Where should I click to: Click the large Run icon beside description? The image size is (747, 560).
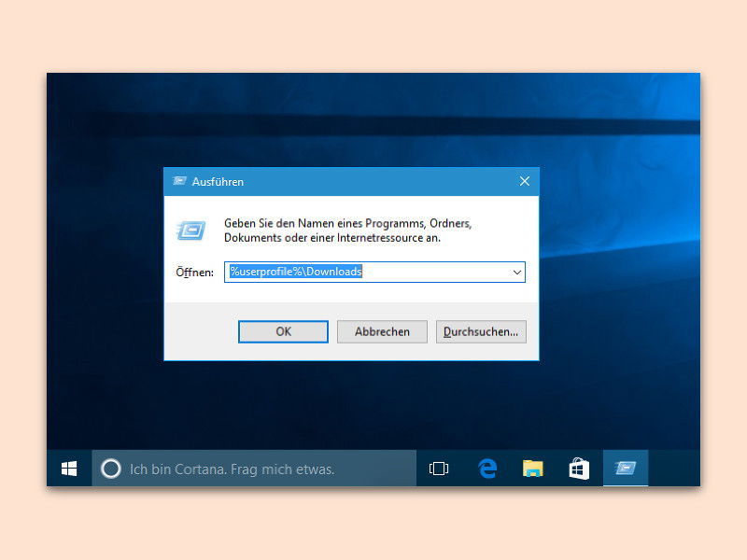(x=191, y=231)
